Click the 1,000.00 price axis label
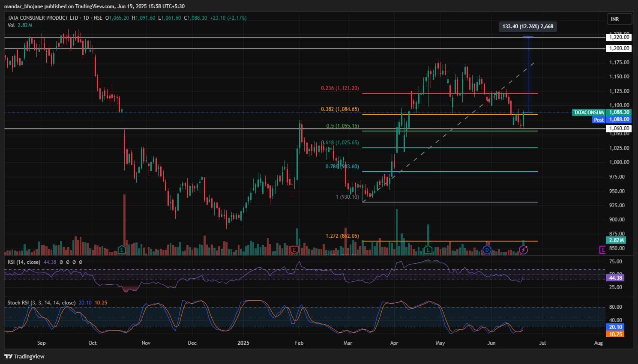The width and height of the screenshot is (638, 364). click(x=619, y=162)
